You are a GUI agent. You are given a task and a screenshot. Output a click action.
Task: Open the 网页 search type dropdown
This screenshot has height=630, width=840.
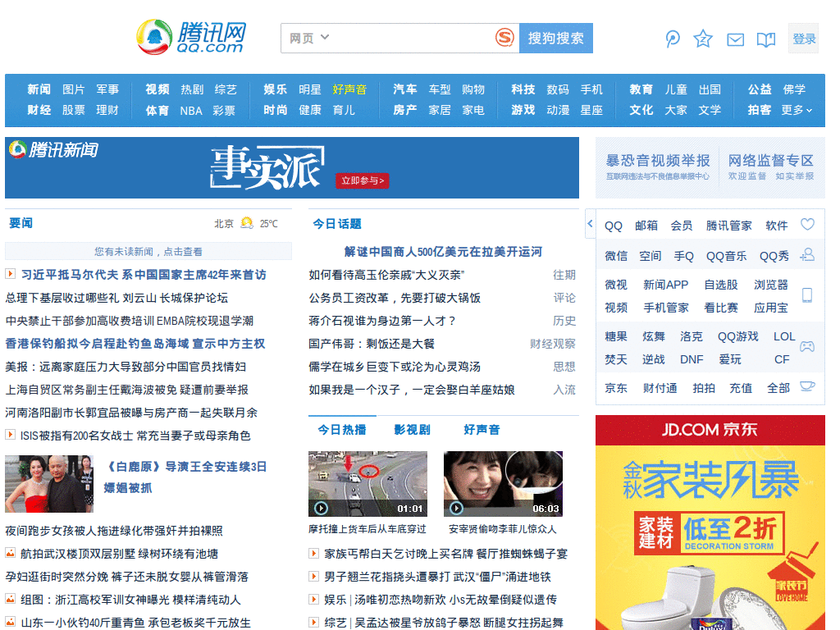point(309,38)
